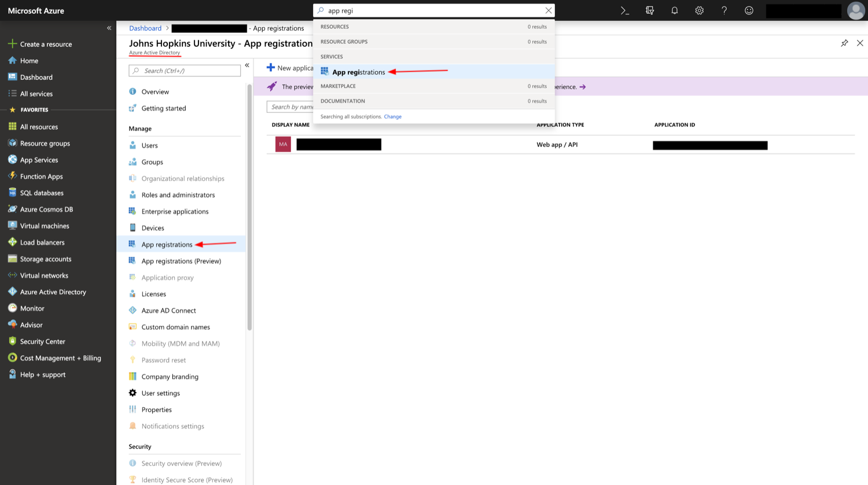Image resolution: width=868 pixels, height=485 pixels.
Task: Open portal settings gear icon
Action: tap(700, 10)
